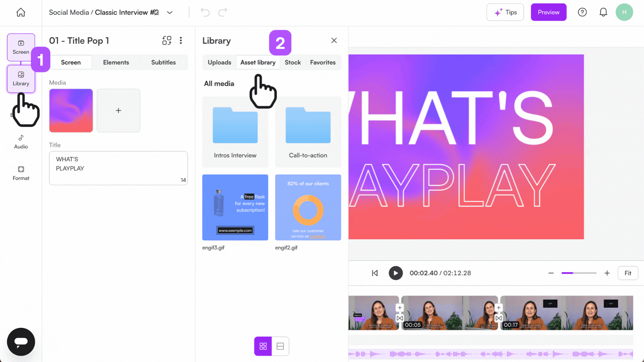Open the project name dropdown
The image size is (644, 362).
pos(169,12)
